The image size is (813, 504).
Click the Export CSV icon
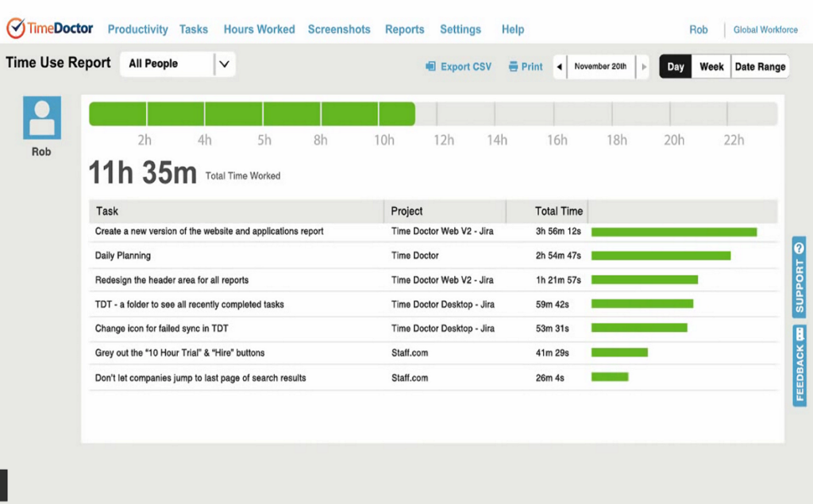pyautogui.click(x=430, y=67)
